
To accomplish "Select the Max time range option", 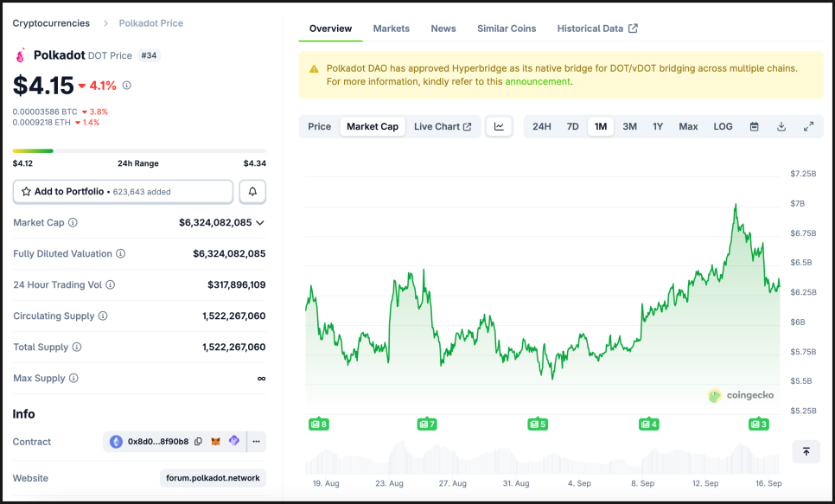I will (x=688, y=126).
